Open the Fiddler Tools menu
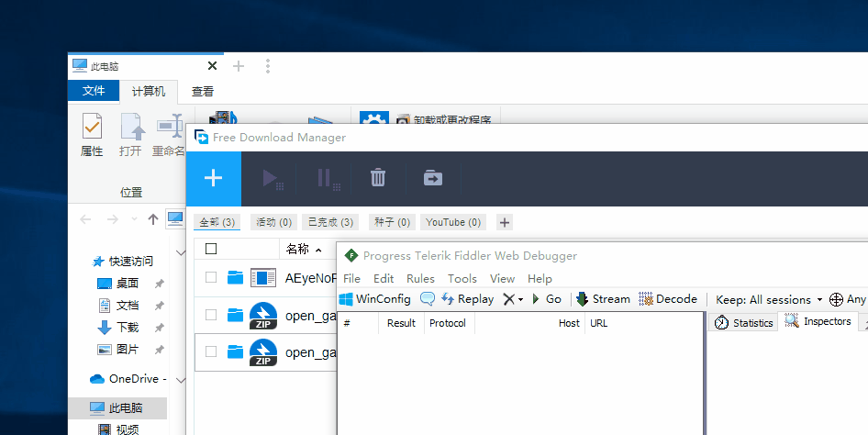 [x=462, y=279]
